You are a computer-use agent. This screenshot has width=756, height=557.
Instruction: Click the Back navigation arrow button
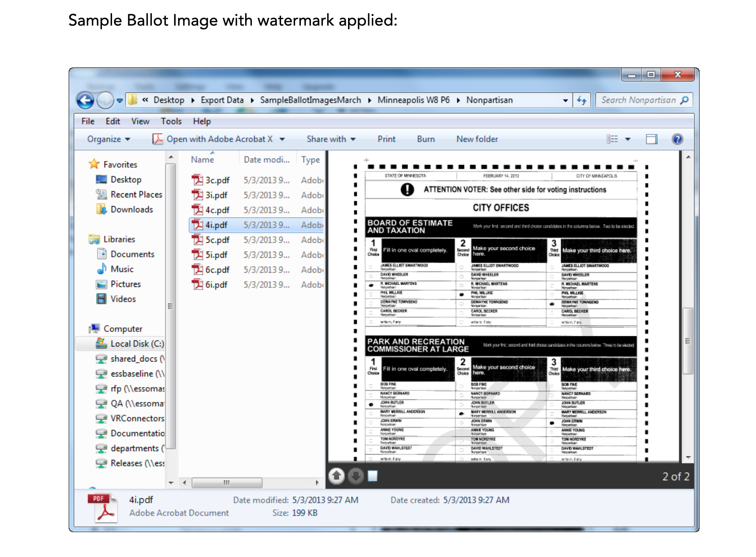[x=85, y=101]
